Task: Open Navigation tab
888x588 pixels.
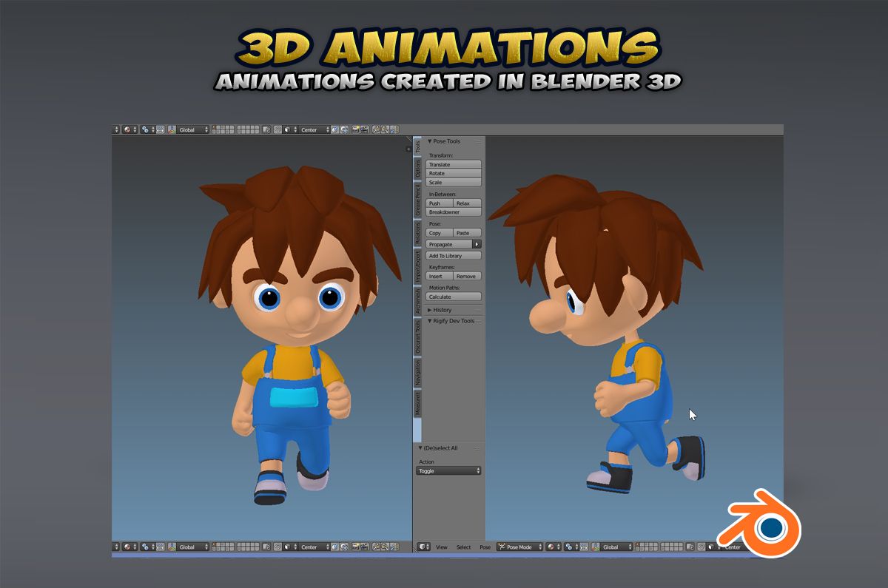Action: tap(417, 372)
